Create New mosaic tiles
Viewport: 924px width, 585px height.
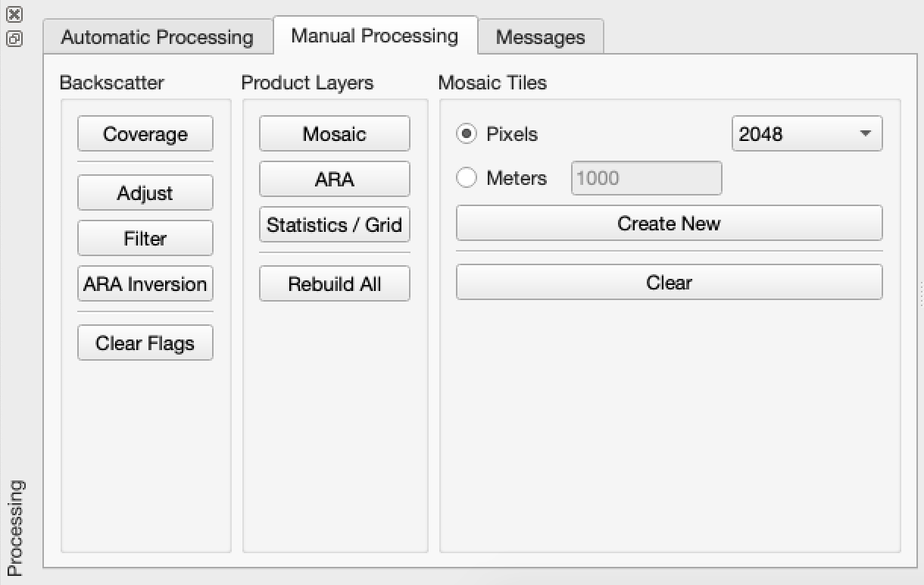pos(669,224)
